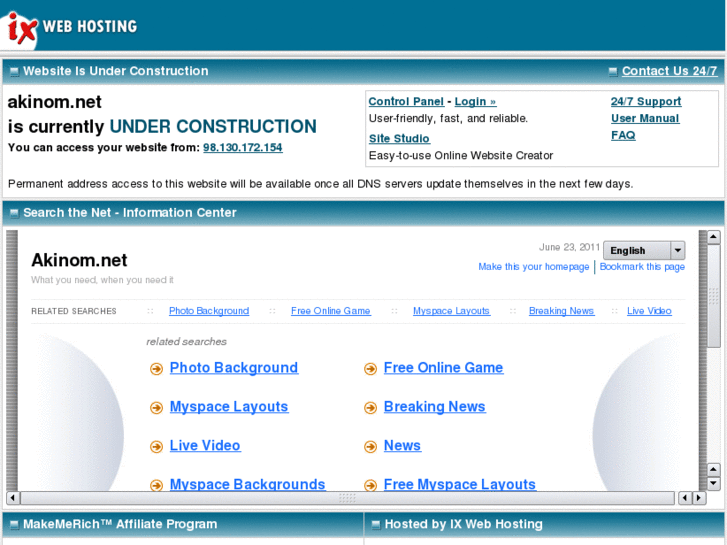Open the News link

[402, 446]
